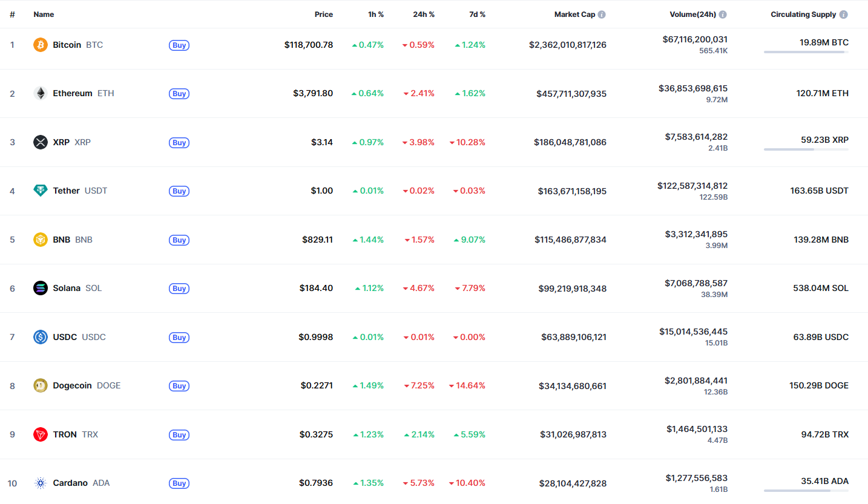Sort table by 7d % column header

coord(477,15)
